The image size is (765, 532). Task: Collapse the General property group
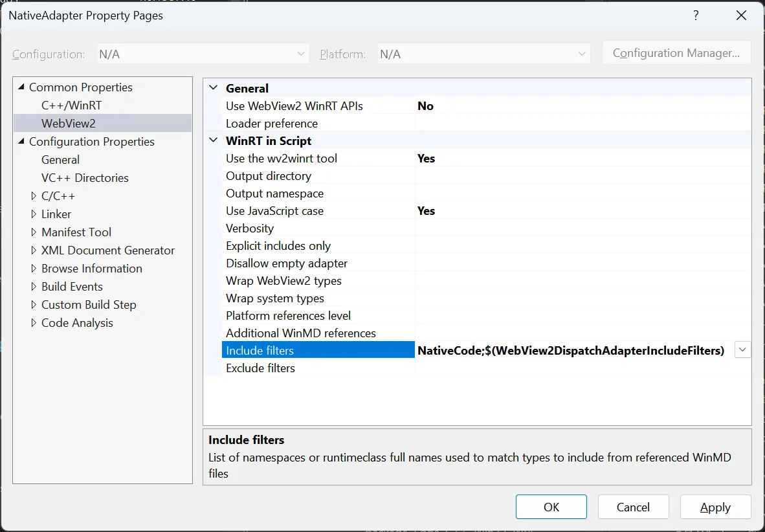click(x=213, y=88)
